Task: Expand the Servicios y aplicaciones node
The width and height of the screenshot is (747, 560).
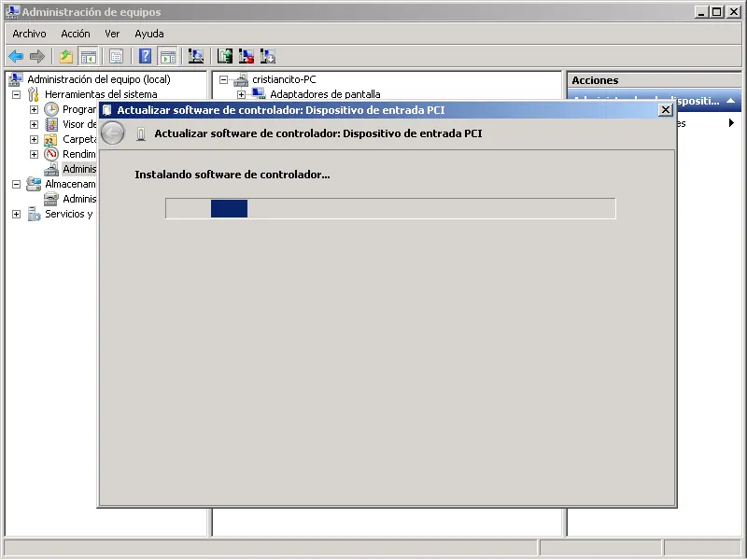Action: click(16, 214)
